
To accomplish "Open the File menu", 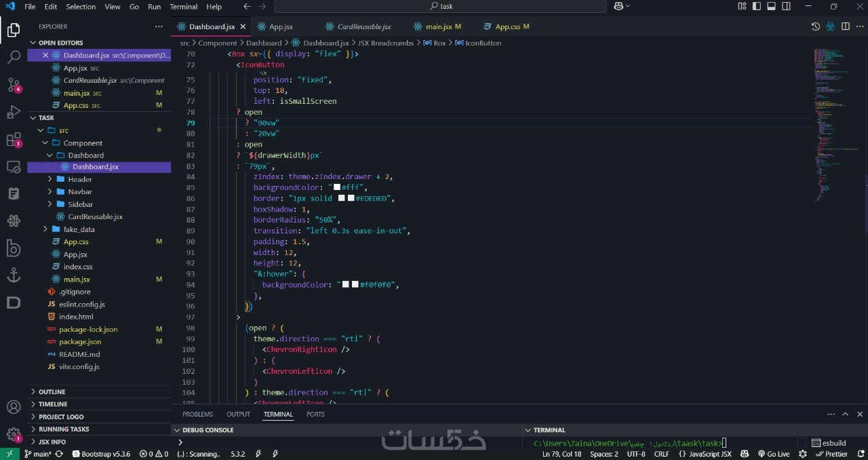I will point(30,7).
